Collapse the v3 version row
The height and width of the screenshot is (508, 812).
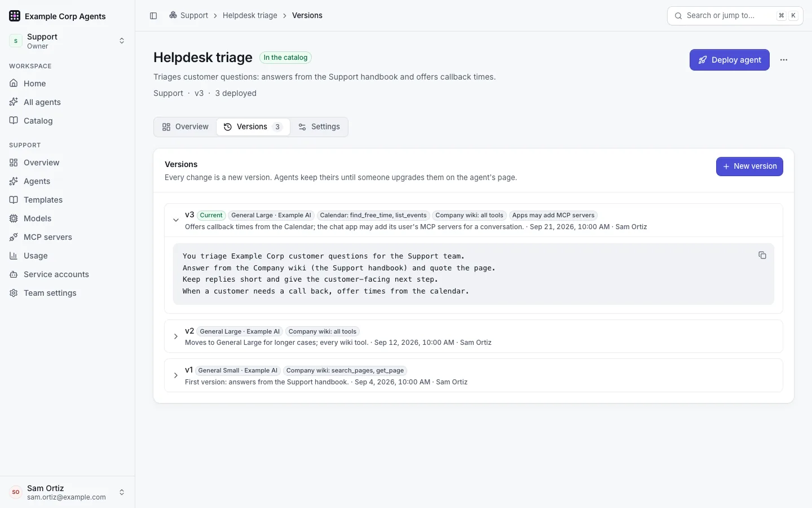[176, 220]
